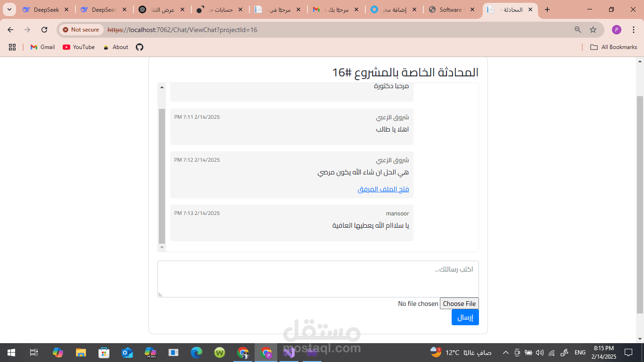Open the notification center icon
The height and width of the screenshot is (362, 644).
(x=628, y=353)
